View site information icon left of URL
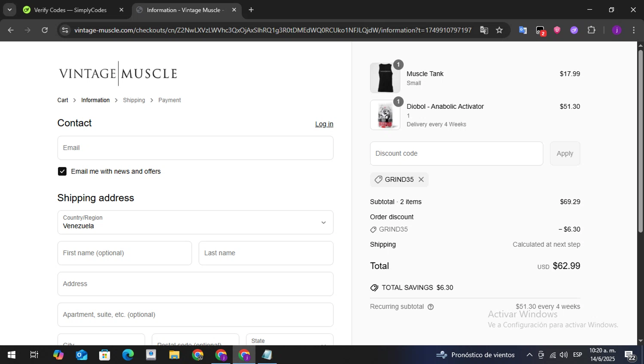Image resolution: width=644 pixels, height=364 pixels. click(65, 30)
